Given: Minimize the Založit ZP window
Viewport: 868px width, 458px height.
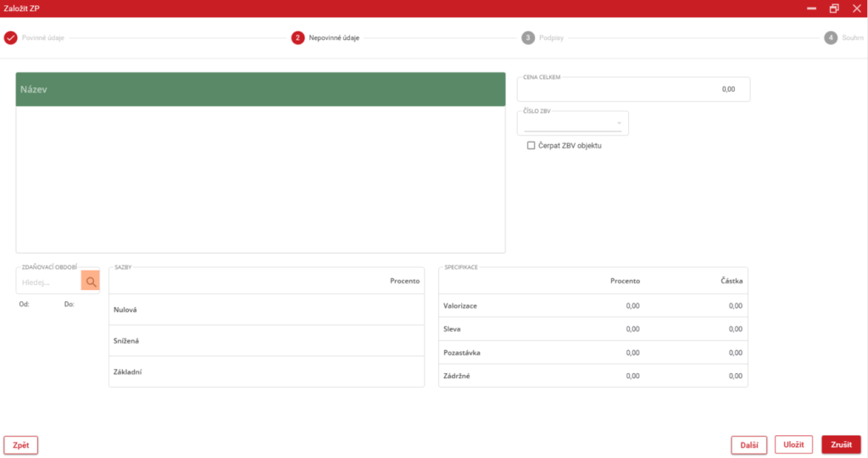Looking at the screenshot, I should click(812, 8).
